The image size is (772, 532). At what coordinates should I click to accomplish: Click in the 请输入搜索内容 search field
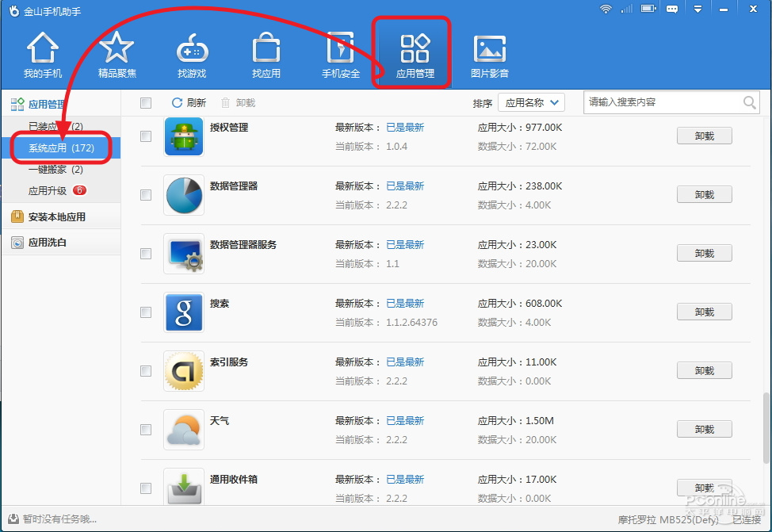coord(662,103)
